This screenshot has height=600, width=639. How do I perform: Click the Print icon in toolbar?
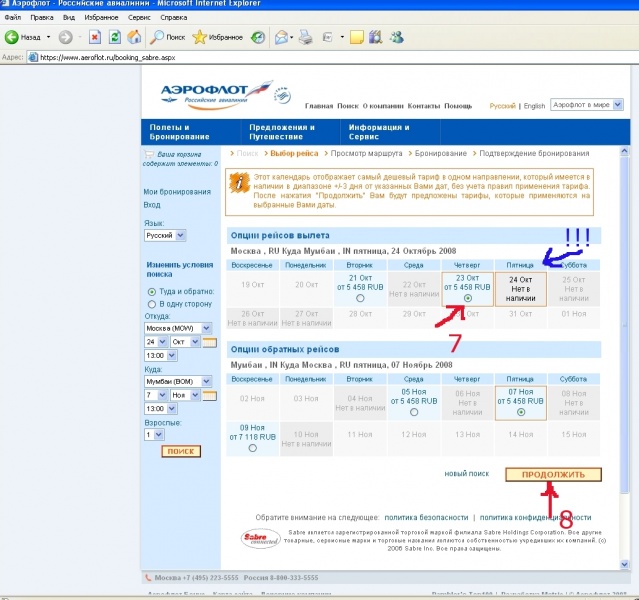point(304,37)
